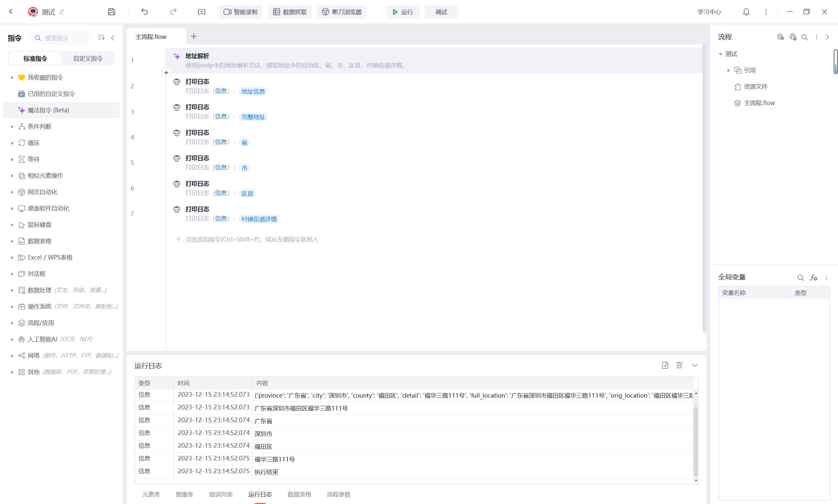838x504 pixels.
Task: Expand the 引用 tree node
Action: point(728,70)
